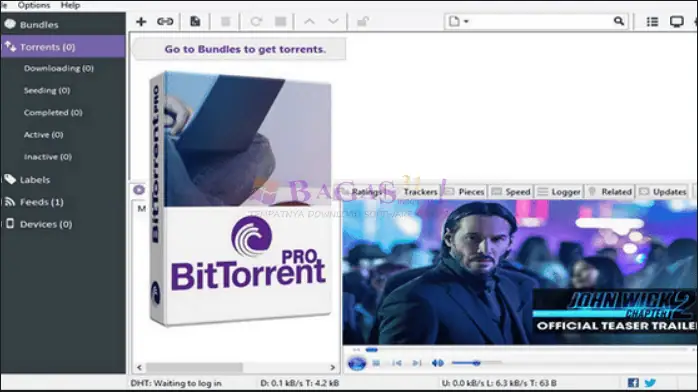Switch to the Trackers tab

point(420,192)
